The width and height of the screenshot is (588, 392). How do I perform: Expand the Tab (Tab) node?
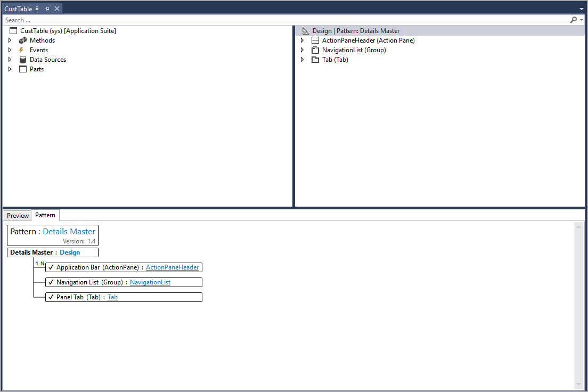302,59
